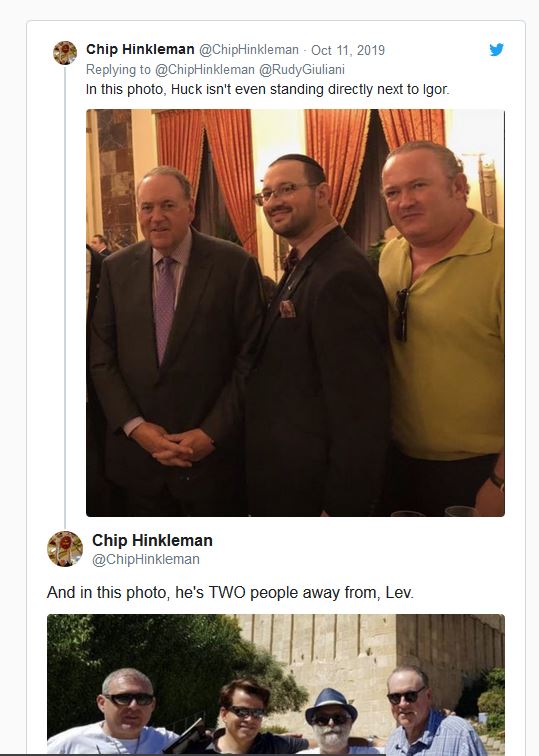The width and height of the screenshot is (539, 756).
Task: Open the Oct 11, 2019 timestamp
Action: pyautogui.click(x=348, y=50)
